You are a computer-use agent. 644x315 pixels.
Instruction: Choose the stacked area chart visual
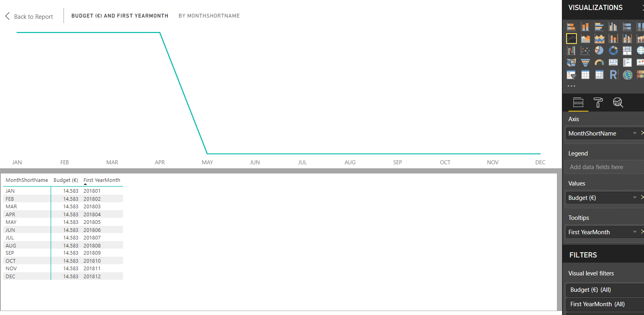[x=599, y=39]
